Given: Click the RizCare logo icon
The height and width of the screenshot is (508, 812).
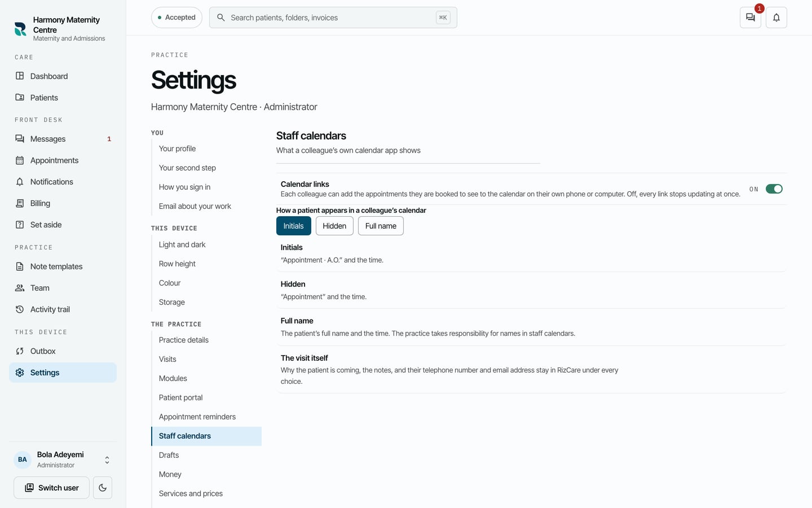Looking at the screenshot, I should point(20,29).
